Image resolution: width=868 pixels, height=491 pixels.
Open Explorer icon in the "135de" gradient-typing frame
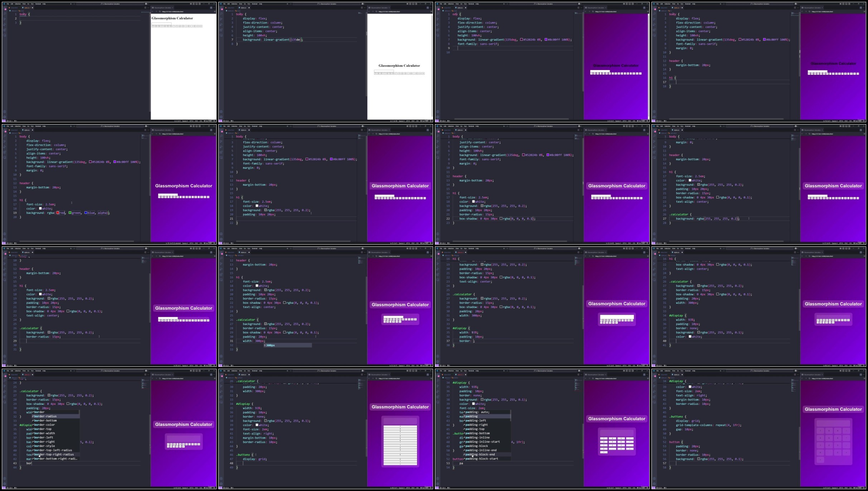[x=221, y=8]
